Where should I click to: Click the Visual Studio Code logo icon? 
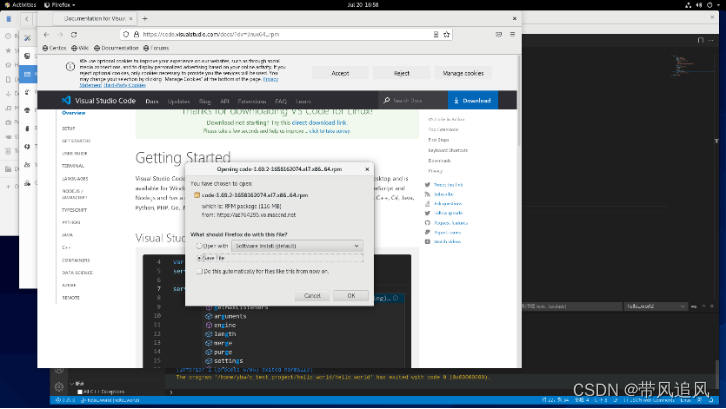[66, 100]
